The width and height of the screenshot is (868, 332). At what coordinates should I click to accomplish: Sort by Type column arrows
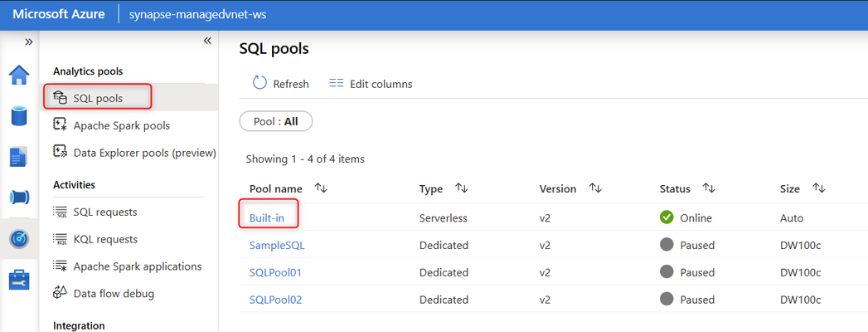[x=461, y=188]
